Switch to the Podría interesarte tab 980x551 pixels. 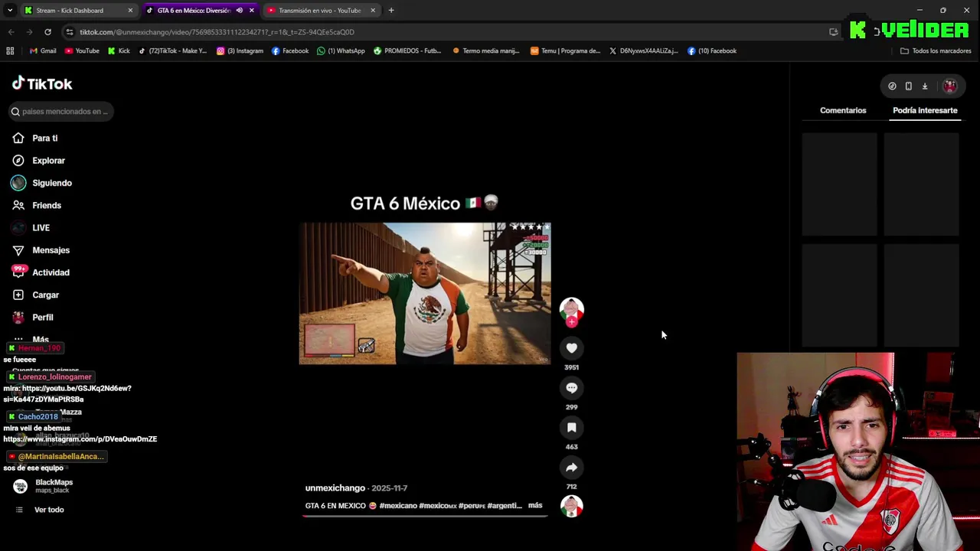coord(925,110)
